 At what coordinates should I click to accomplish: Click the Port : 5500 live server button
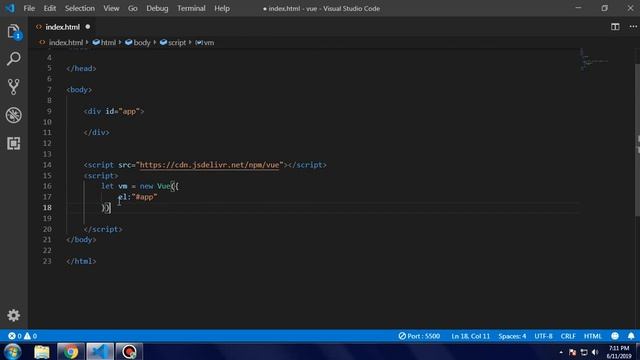point(419,336)
